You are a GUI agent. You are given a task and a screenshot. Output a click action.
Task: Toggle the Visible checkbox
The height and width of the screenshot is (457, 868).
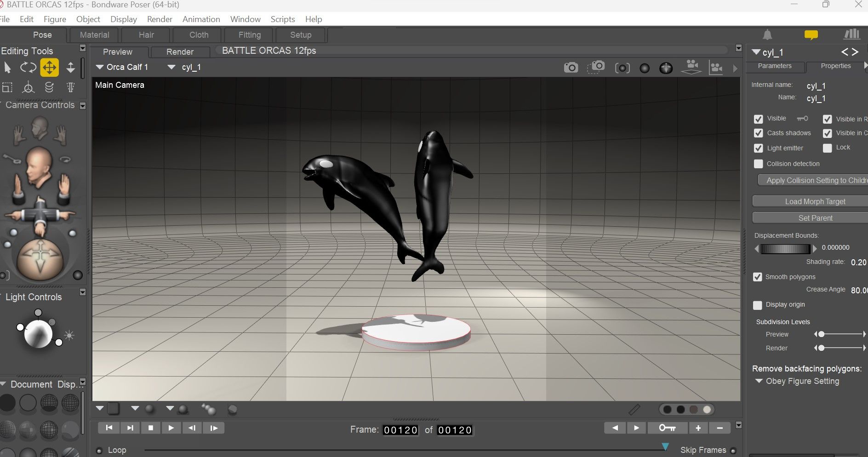(759, 119)
